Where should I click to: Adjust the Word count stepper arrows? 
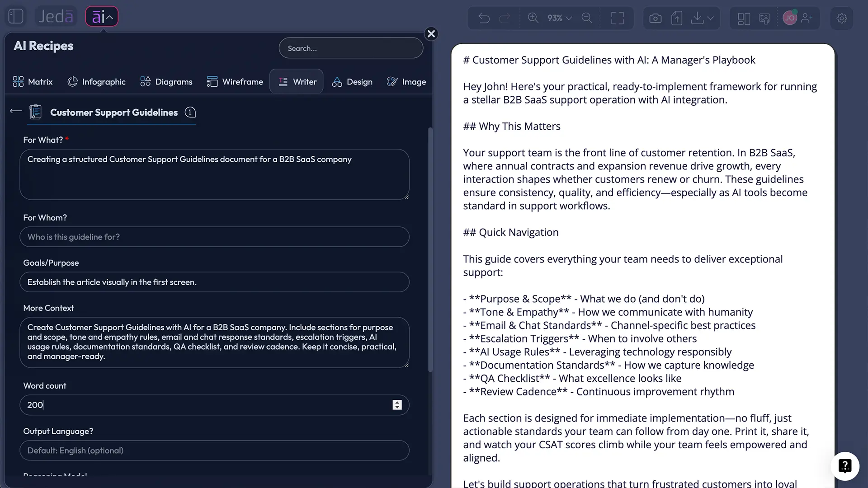397,405
